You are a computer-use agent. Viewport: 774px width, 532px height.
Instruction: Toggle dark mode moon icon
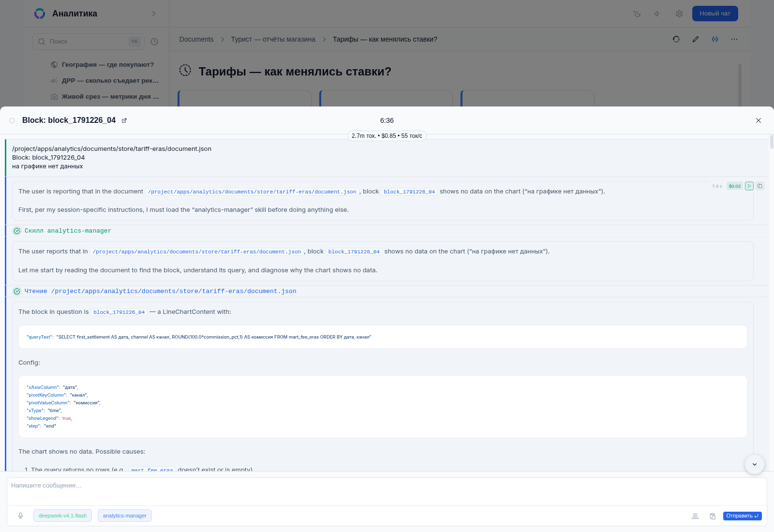point(637,14)
